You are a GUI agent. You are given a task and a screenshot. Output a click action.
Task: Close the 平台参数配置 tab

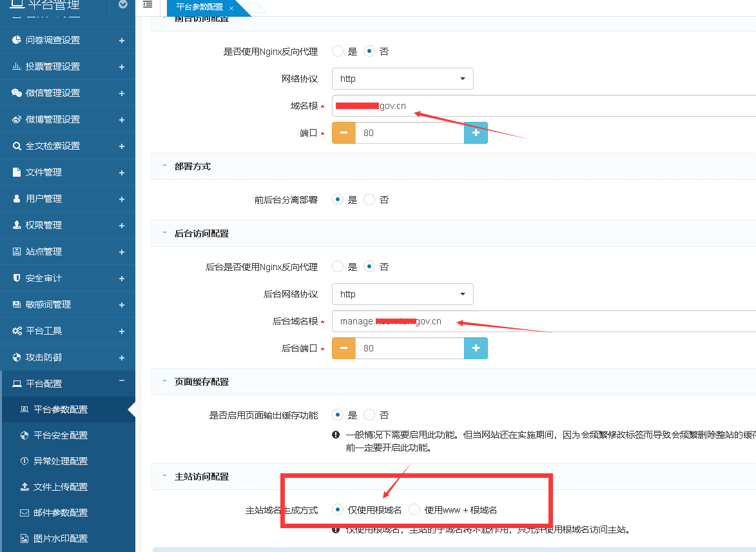click(x=231, y=8)
